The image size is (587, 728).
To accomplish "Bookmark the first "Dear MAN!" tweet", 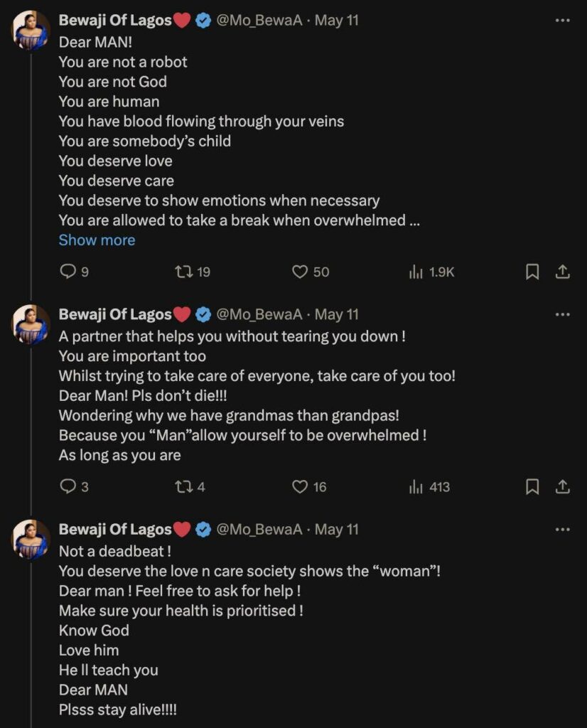I will click(532, 272).
